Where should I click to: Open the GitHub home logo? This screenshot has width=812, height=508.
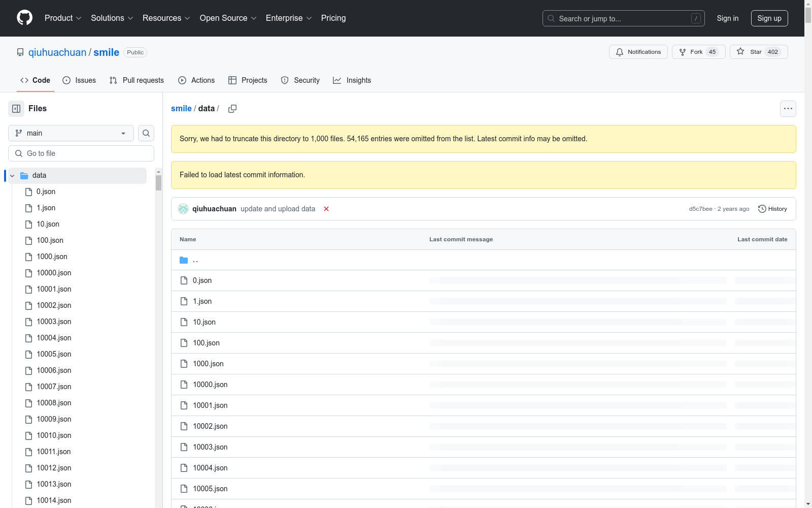click(x=24, y=18)
